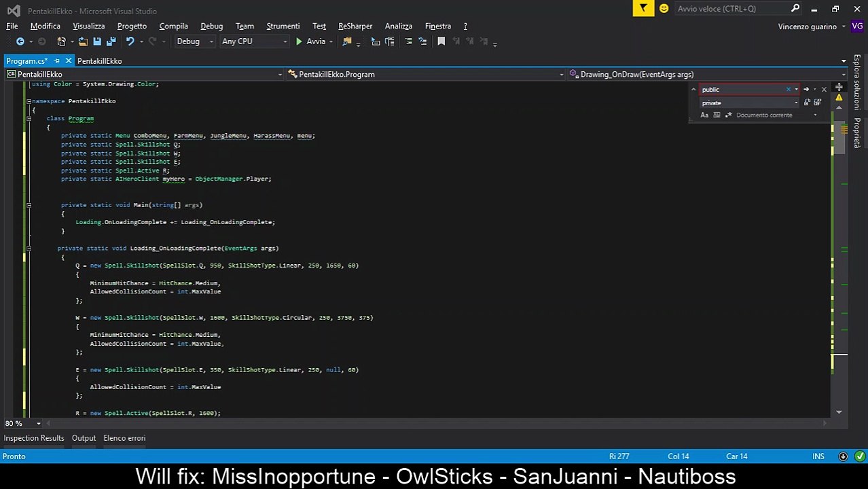The height and width of the screenshot is (489, 868).
Task: Click the Open File folder icon
Action: tap(83, 41)
